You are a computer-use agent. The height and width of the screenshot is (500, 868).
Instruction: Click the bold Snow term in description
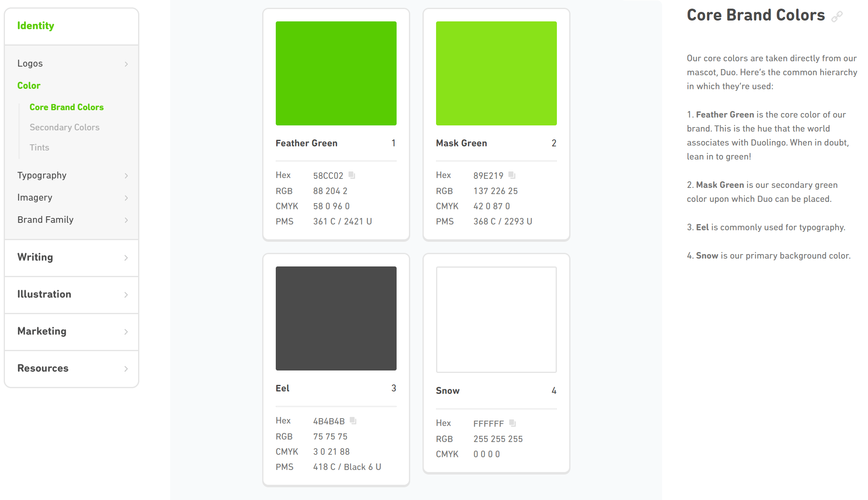click(707, 256)
